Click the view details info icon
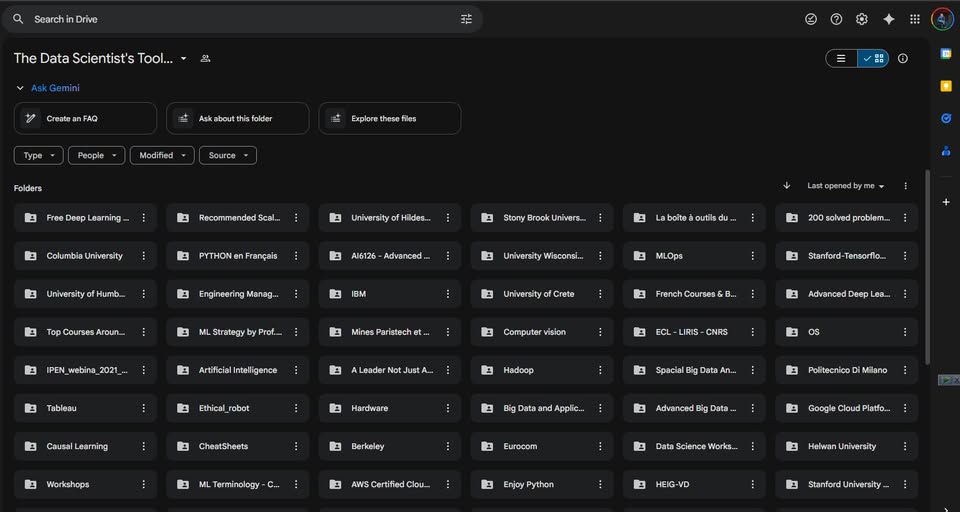 click(x=903, y=59)
